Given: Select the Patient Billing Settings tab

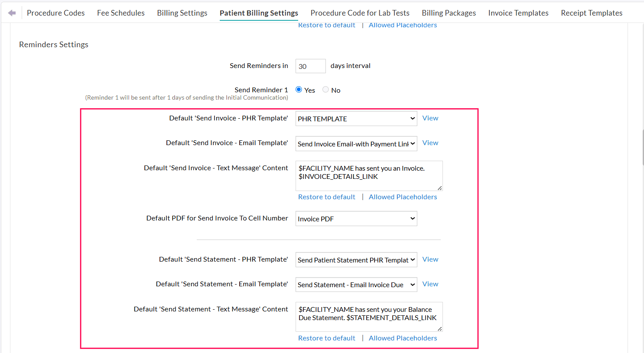Looking at the screenshot, I should tap(259, 13).
